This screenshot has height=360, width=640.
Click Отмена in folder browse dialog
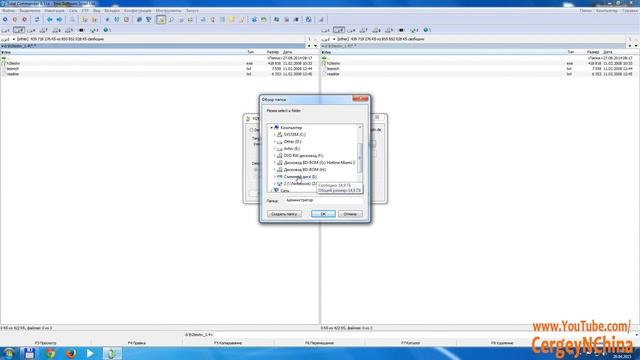tap(350, 214)
